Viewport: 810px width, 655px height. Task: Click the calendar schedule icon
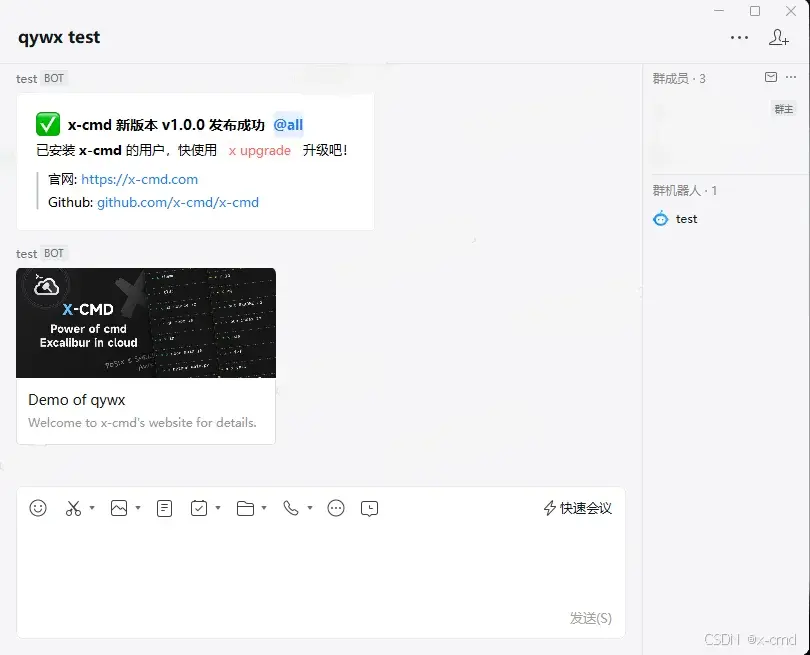click(x=199, y=508)
